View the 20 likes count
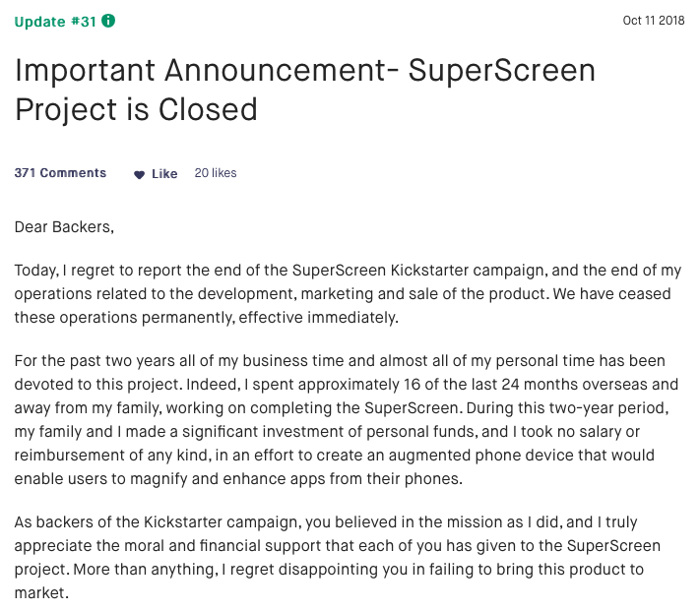This screenshot has width=700, height=611. click(216, 173)
